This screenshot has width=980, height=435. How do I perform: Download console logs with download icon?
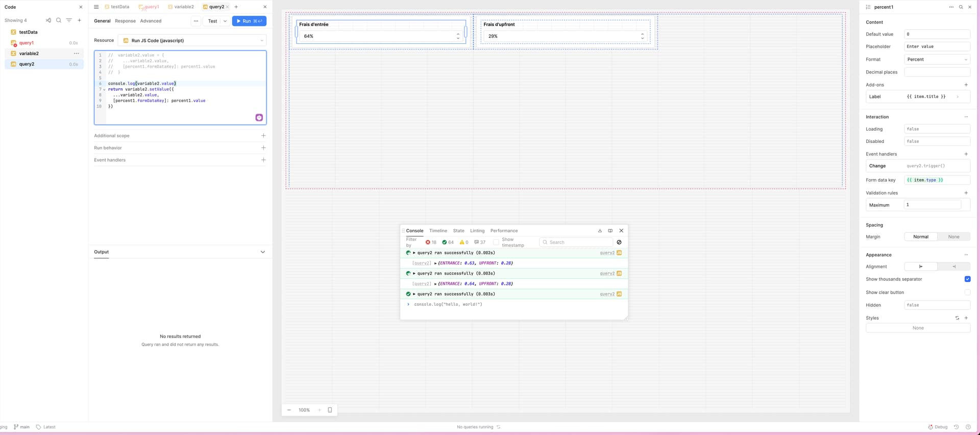pyautogui.click(x=600, y=231)
